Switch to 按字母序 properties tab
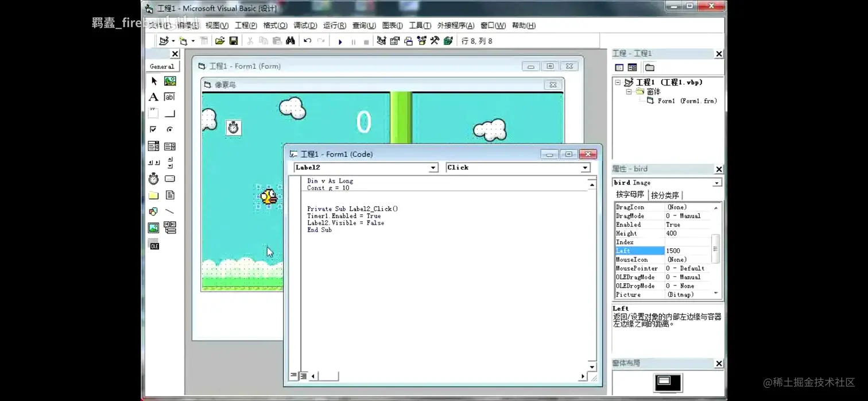The height and width of the screenshot is (401, 868). (x=630, y=195)
